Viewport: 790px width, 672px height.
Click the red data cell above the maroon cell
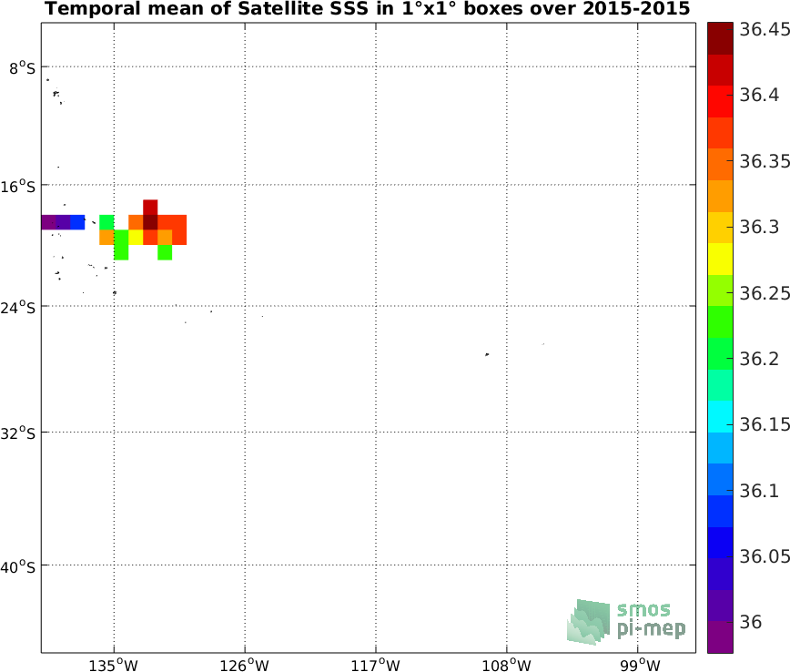(x=150, y=208)
